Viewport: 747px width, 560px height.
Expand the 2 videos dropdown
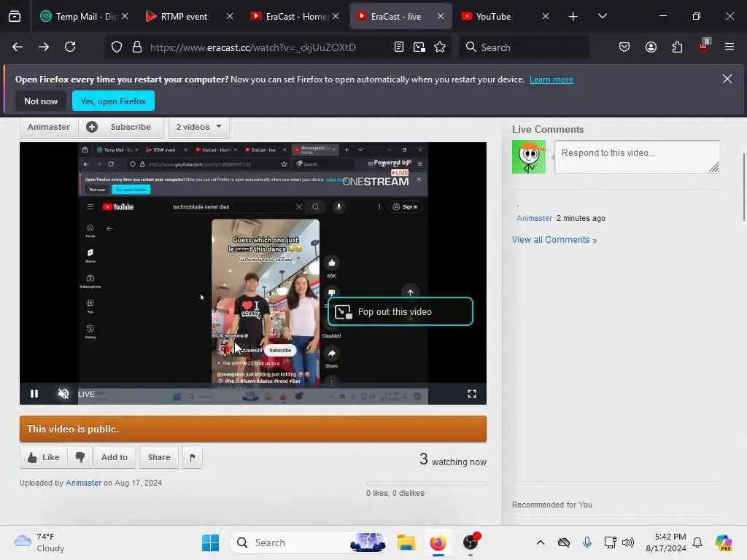point(198,127)
